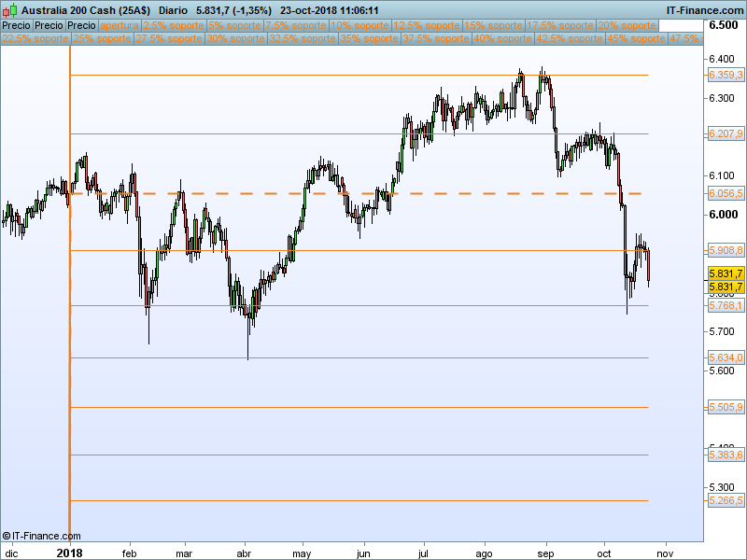
Task: Click the '6.400' price axis tick
Action: pos(721,59)
